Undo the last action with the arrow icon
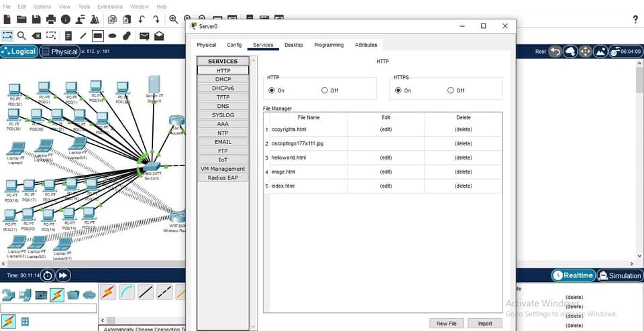Image resolution: width=644 pixels, height=331 pixels. tap(142, 19)
